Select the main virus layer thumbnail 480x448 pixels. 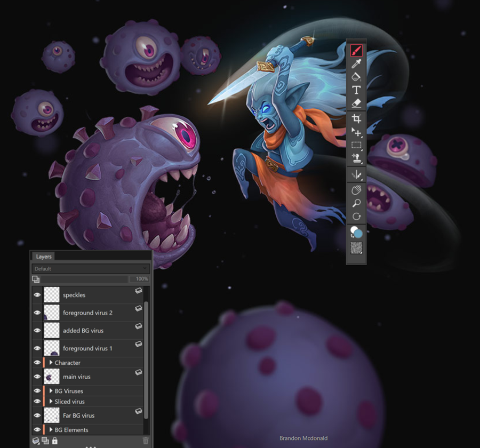point(52,377)
